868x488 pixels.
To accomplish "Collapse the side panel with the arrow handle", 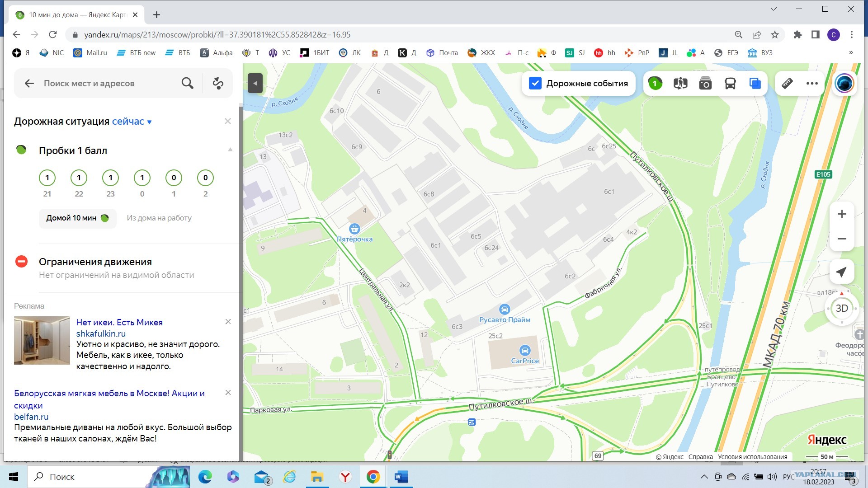I will pos(255,83).
